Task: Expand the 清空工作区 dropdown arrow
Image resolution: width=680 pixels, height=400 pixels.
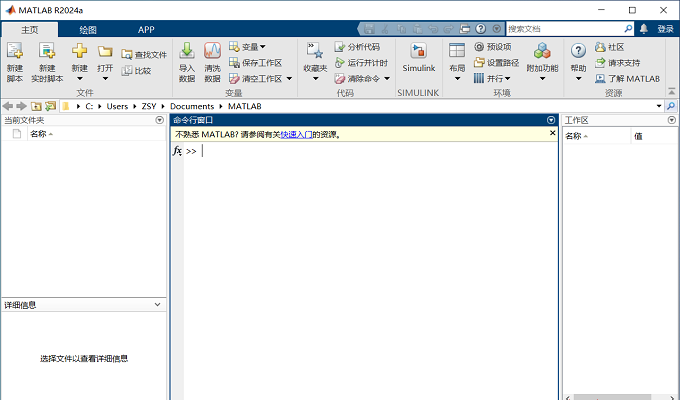Action: (x=289, y=79)
